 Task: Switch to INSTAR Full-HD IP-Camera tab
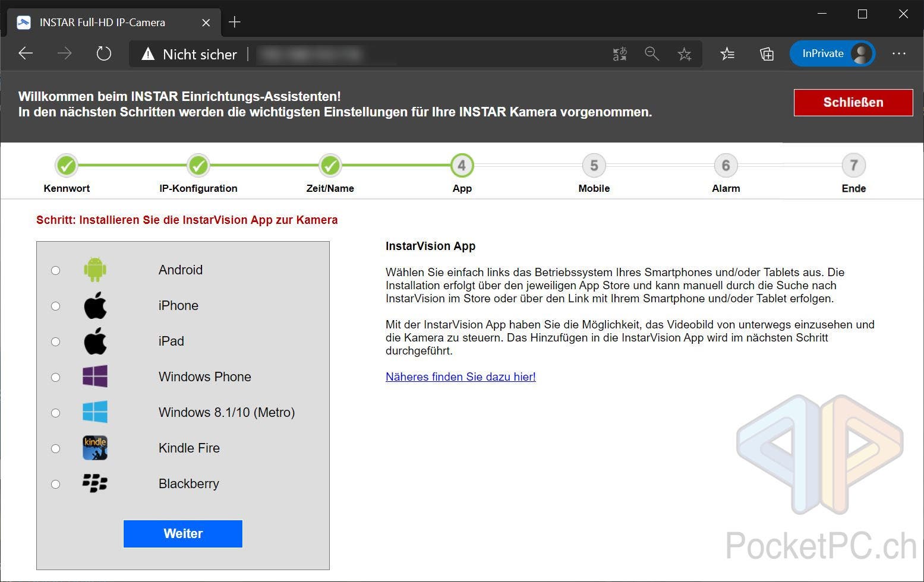tap(113, 23)
